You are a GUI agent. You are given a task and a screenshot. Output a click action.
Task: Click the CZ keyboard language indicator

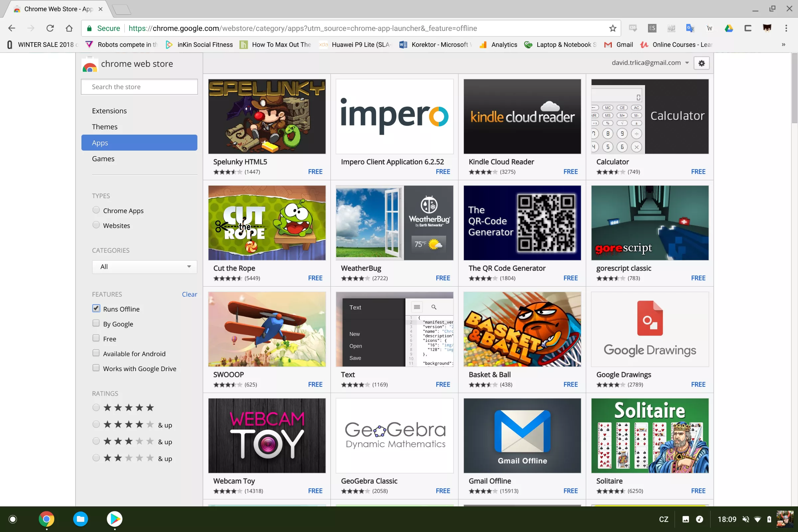click(664, 519)
